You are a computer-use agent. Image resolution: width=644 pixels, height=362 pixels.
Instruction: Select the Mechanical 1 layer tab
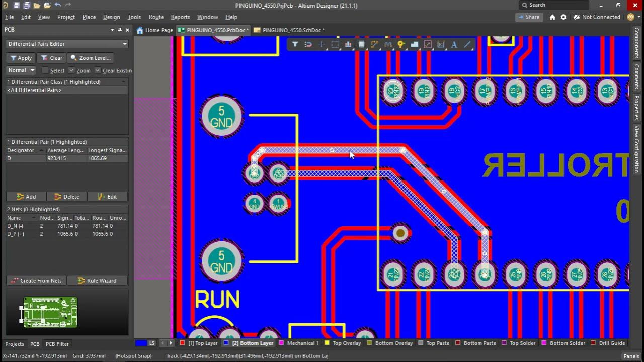299,343
